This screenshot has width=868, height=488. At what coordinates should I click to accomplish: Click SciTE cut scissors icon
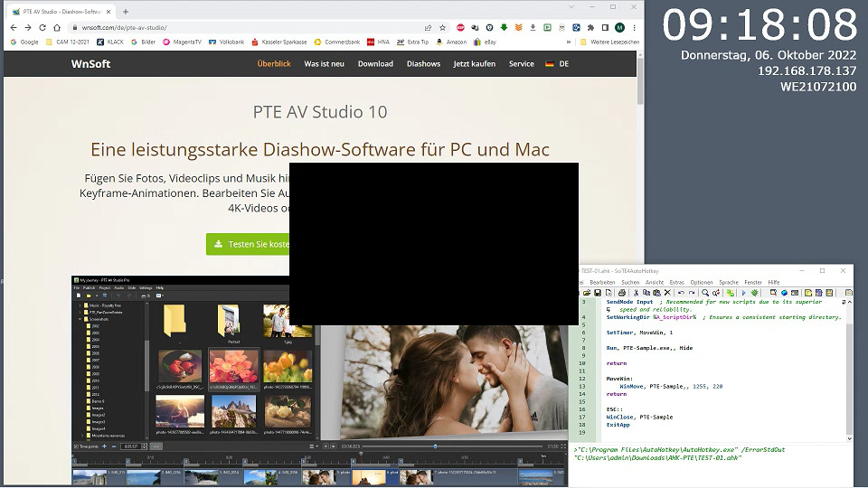(636, 293)
